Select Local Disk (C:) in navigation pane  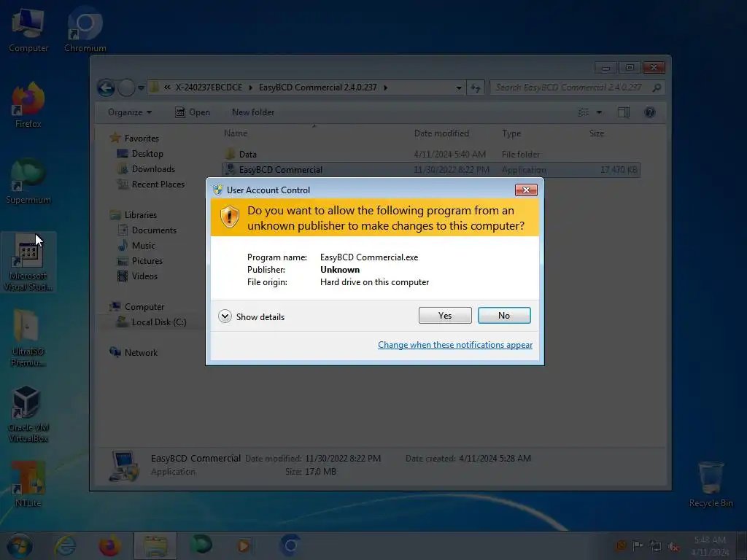click(158, 322)
